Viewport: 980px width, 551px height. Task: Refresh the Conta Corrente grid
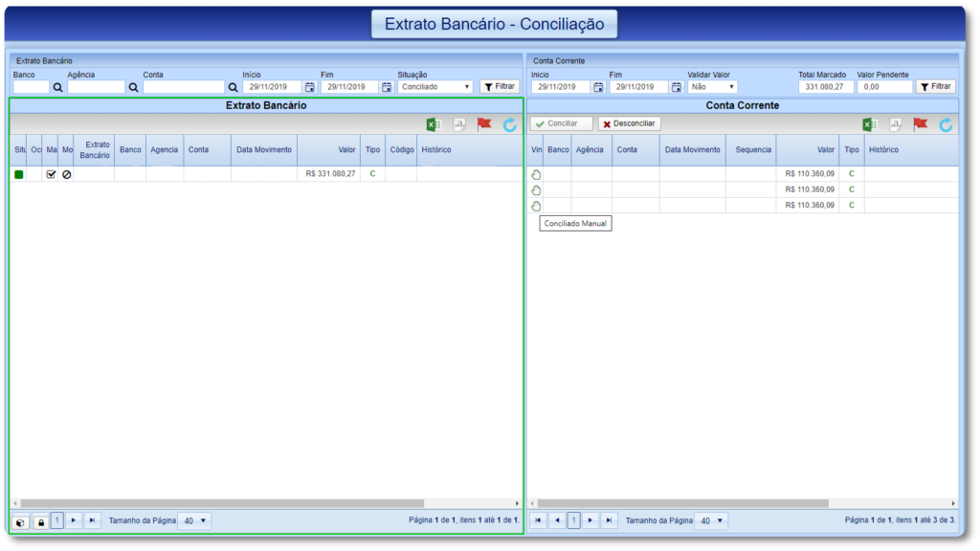pos(946,124)
